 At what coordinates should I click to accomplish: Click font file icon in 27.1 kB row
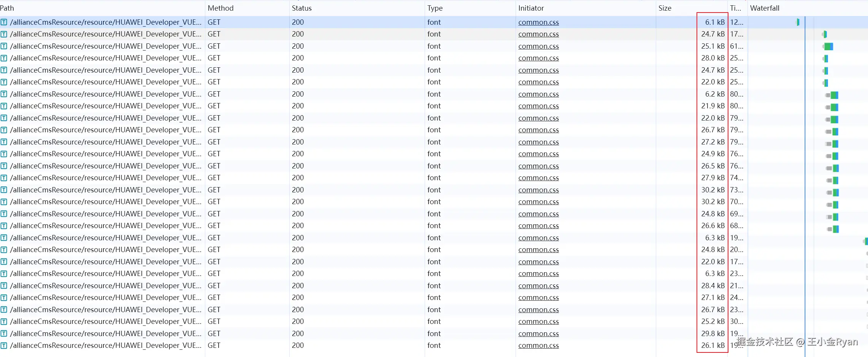(4, 298)
